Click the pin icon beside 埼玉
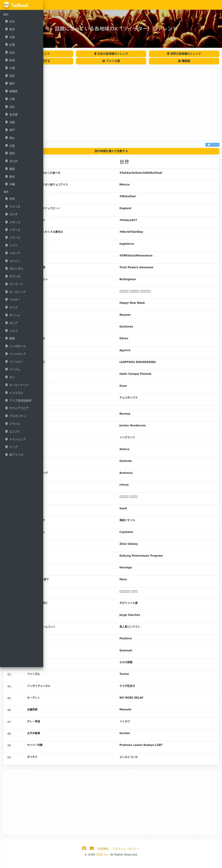This screenshot has height=868, width=222. pos(6,76)
